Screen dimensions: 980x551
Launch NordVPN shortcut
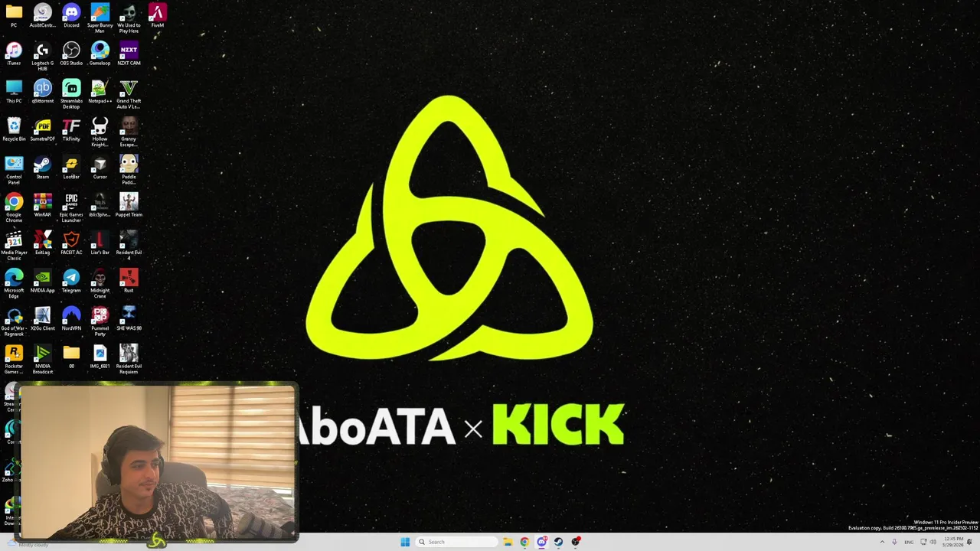(x=71, y=319)
